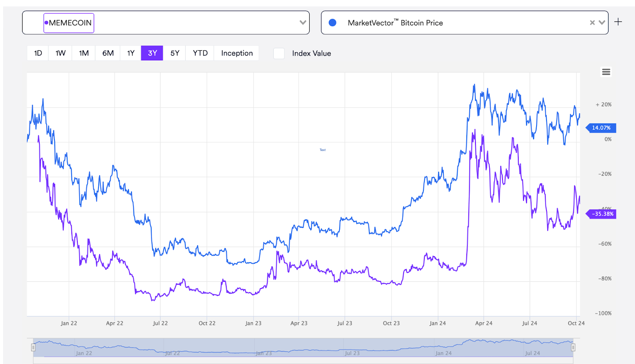Click the blue Bitcoin Price color dot
The image size is (635, 364).
tap(333, 23)
